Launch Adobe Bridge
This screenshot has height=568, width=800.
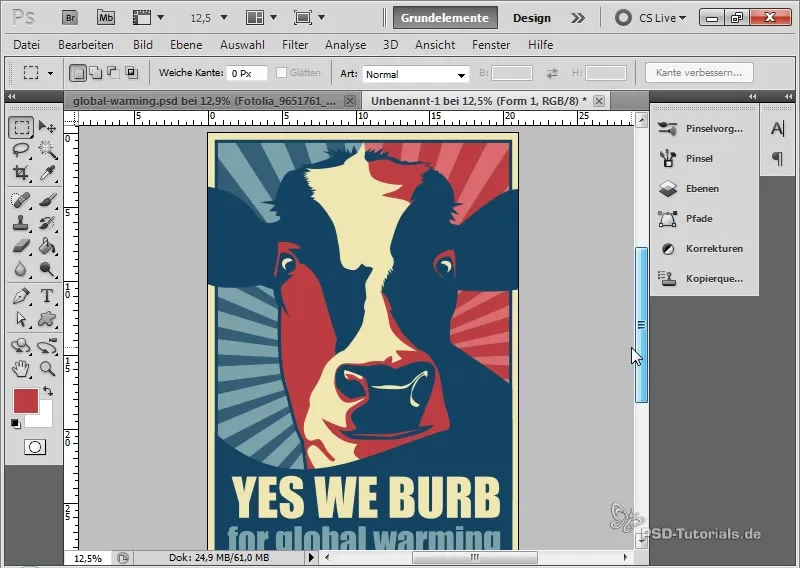coord(70,18)
